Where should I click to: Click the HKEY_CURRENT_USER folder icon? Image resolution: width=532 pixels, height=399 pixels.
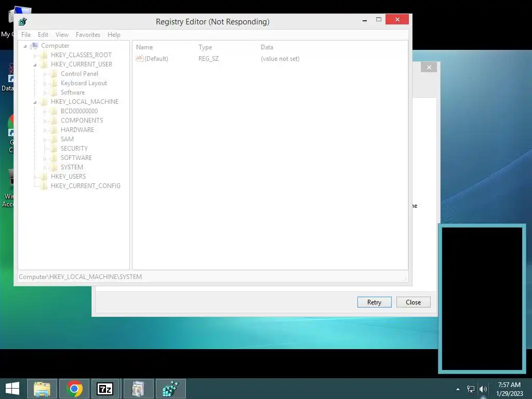point(44,64)
